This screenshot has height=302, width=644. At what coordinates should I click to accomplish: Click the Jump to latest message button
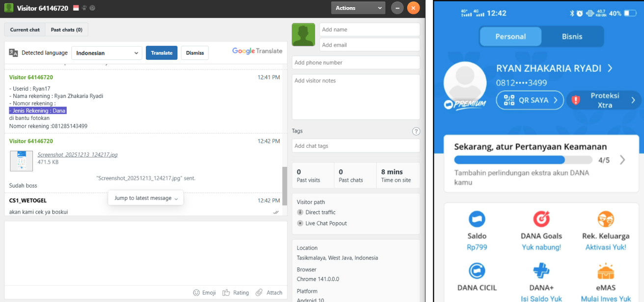[x=146, y=198]
